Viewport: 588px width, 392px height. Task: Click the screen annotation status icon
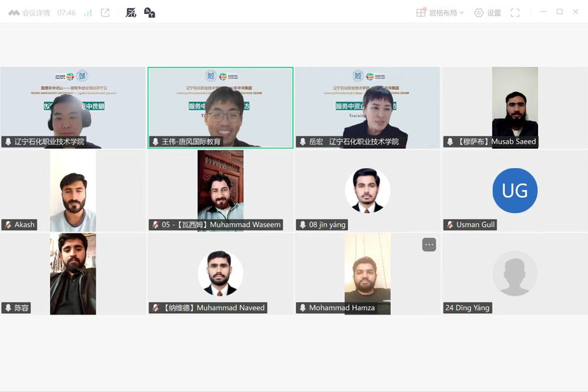pyautogui.click(x=131, y=13)
